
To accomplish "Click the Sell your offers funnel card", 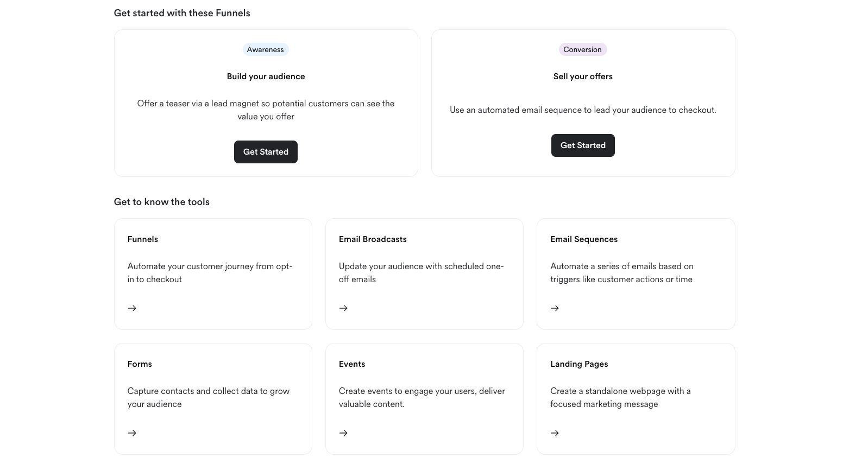I will click(583, 103).
